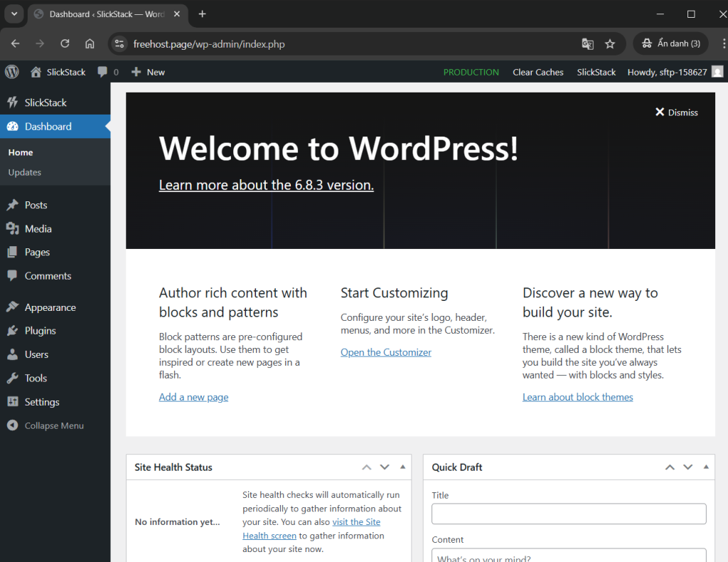Select the Appearance paintbrush icon
Screen dimensions: 728x562
(13, 307)
